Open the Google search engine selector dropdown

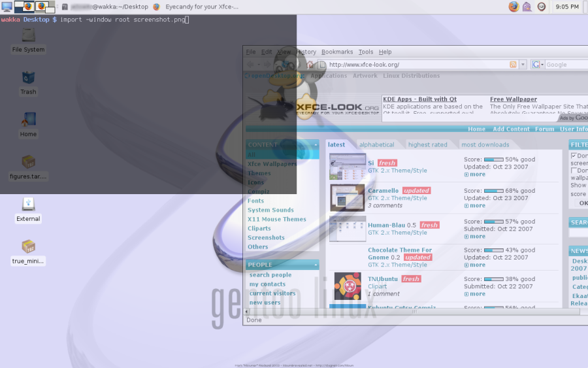pyautogui.click(x=538, y=65)
